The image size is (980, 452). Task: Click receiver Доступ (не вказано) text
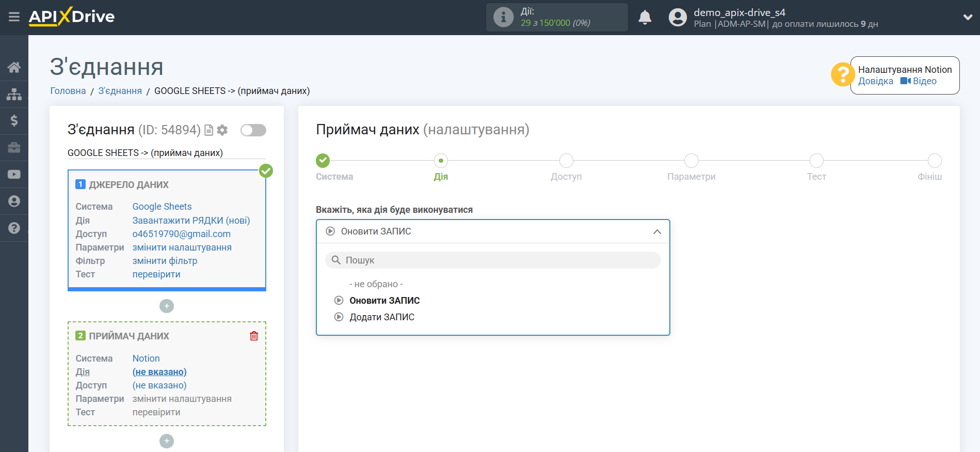159,385
